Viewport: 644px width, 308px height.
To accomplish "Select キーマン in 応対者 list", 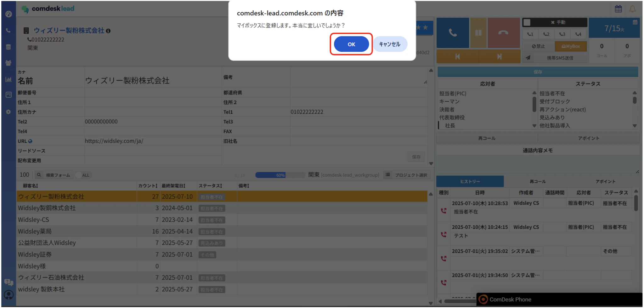I will pyautogui.click(x=449, y=101).
